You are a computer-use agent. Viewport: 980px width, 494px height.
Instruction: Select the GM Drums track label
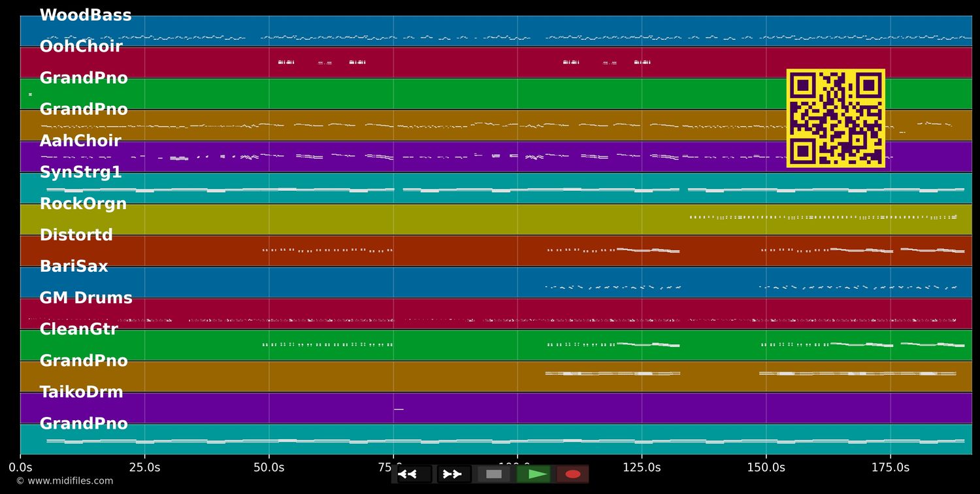coord(86,297)
